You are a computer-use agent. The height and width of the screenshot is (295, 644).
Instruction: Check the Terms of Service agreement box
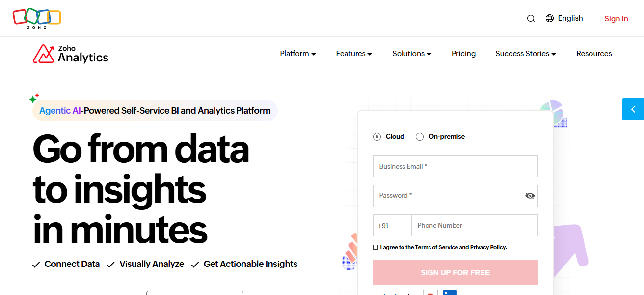coord(376,247)
